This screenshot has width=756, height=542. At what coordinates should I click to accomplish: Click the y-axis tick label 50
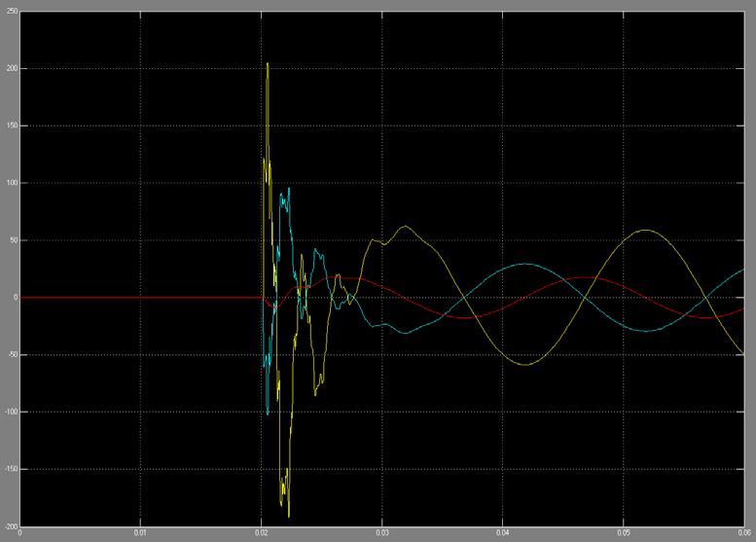[x=14, y=240]
